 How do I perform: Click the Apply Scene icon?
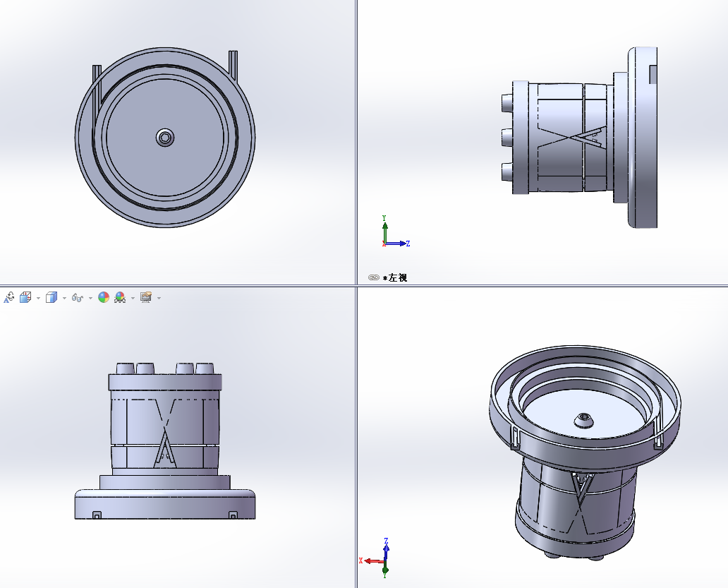pyautogui.click(x=120, y=297)
